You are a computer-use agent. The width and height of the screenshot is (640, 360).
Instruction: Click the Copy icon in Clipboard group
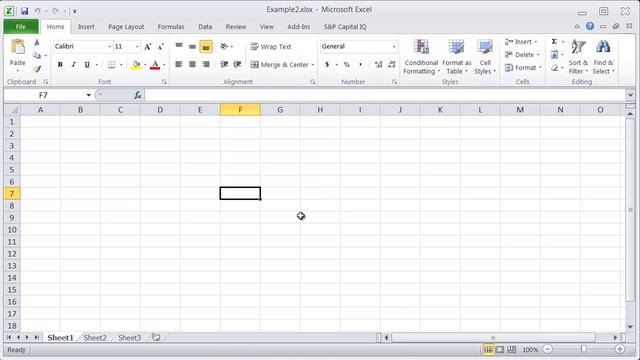click(37, 56)
